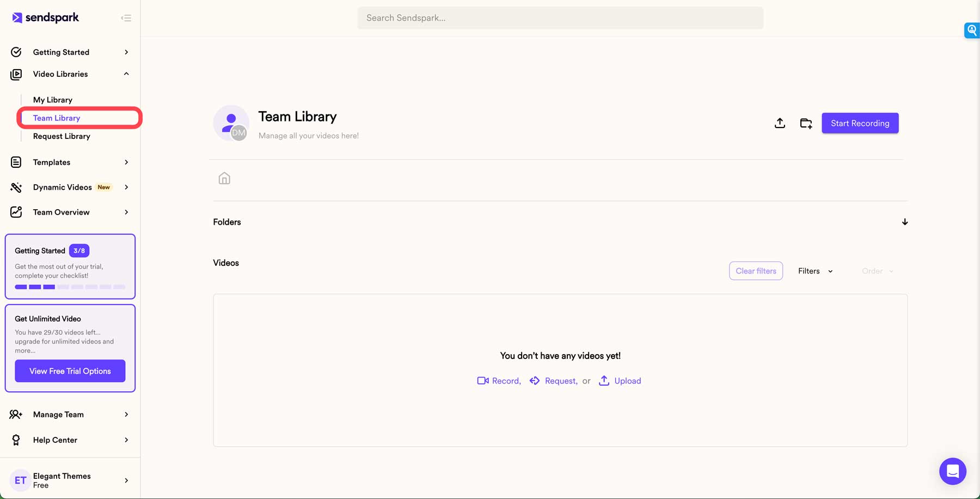
Task: Create a new folder using the folder-plus icon
Action: [806, 123]
